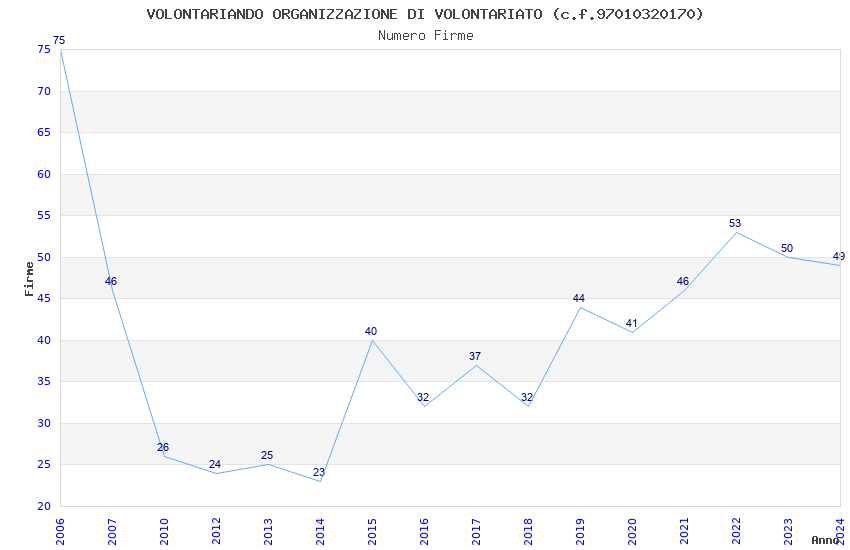850x550 pixels.
Task: Click the y-axis value 20
Action: pyautogui.click(x=44, y=506)
